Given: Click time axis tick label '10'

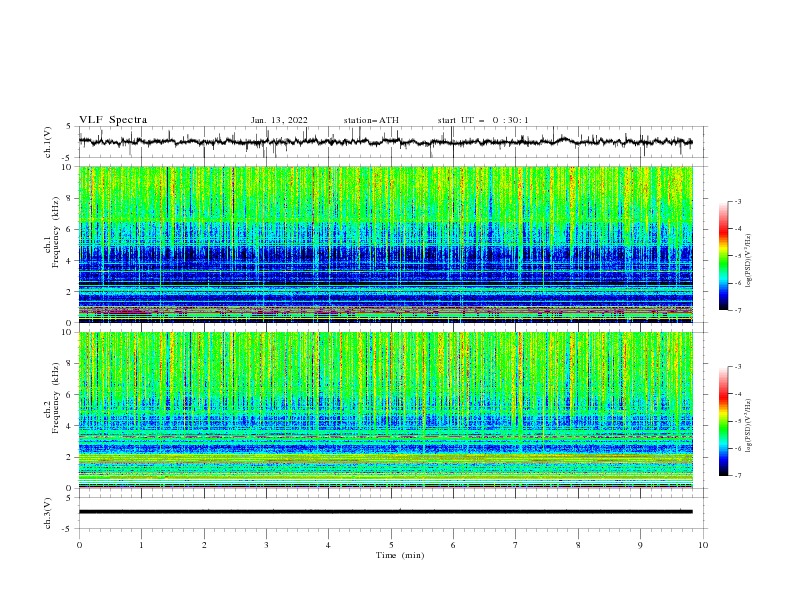Looking at the screenshot, I should tap(703, 545).
